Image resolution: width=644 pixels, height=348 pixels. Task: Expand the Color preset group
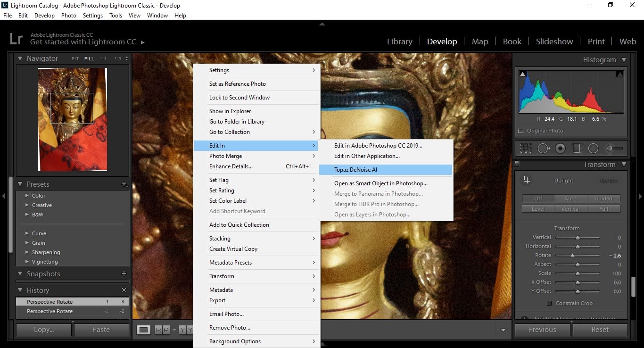tap(27, 196)
